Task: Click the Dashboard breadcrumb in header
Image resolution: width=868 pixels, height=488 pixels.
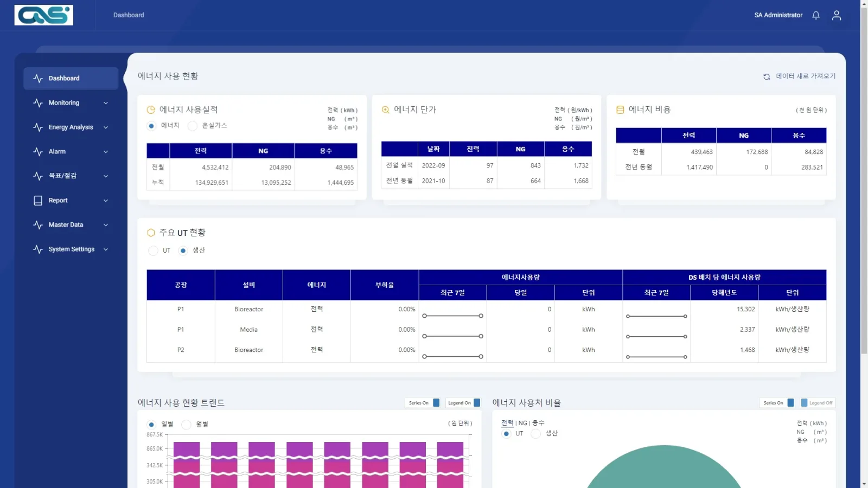Action: tap(129, 15)
